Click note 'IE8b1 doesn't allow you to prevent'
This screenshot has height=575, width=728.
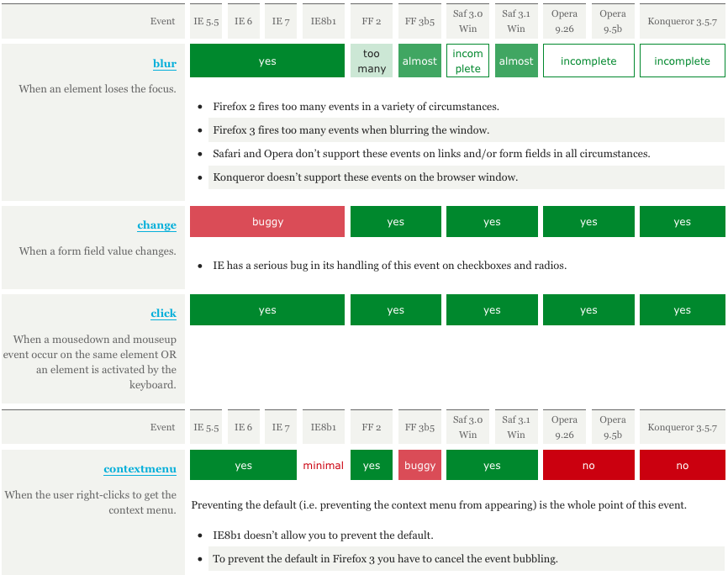[323, 535]
